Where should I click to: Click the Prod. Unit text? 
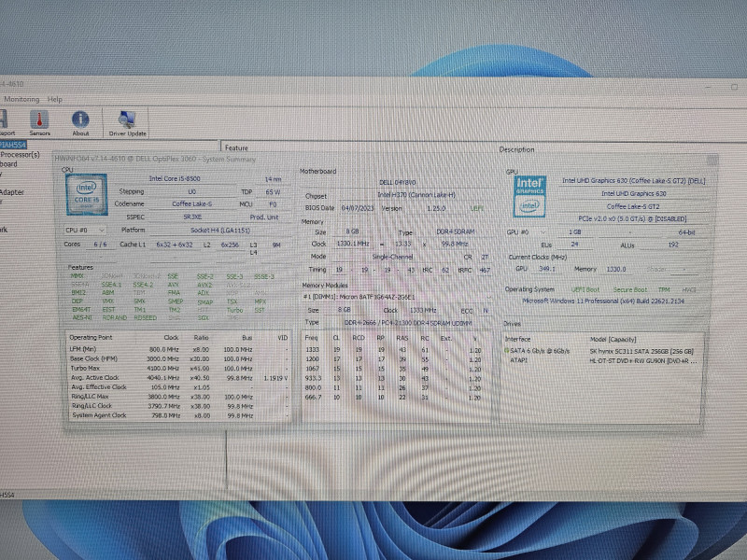click(264, 217)
